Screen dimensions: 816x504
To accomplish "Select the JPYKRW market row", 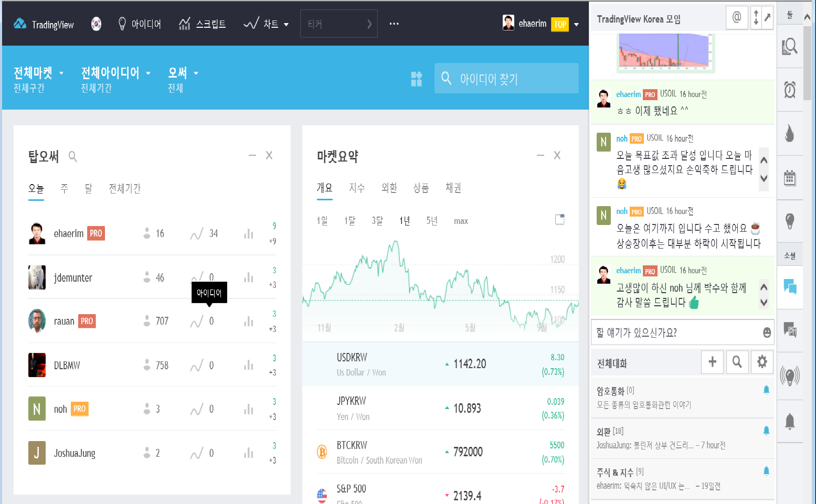I will click(440, 408).
